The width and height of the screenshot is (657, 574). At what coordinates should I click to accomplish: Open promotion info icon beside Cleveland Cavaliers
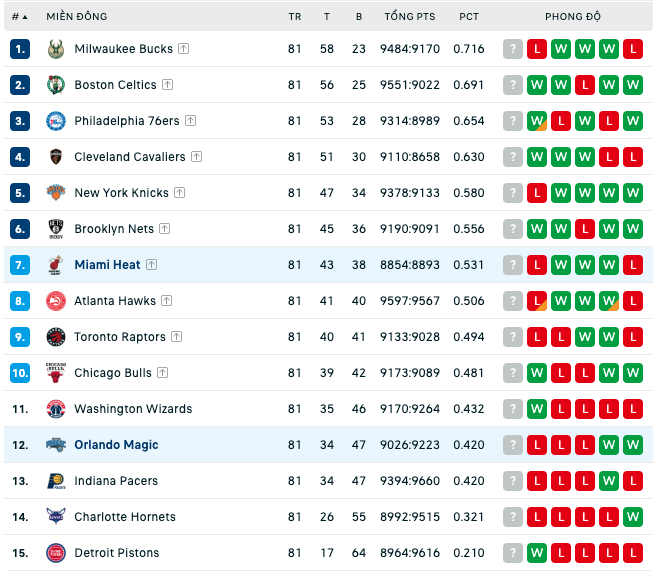(197, 157)
